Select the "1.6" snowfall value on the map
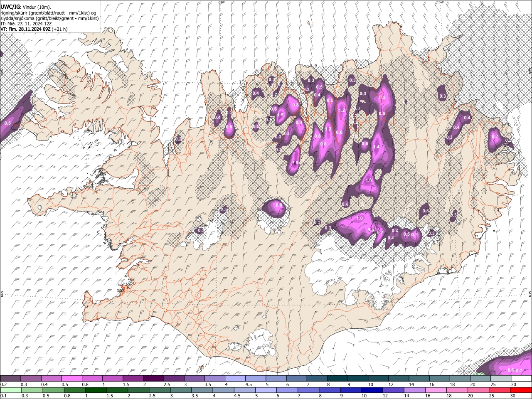Viewport: 532px width, 399px height. pyautogui.click(x=368, y=180)
